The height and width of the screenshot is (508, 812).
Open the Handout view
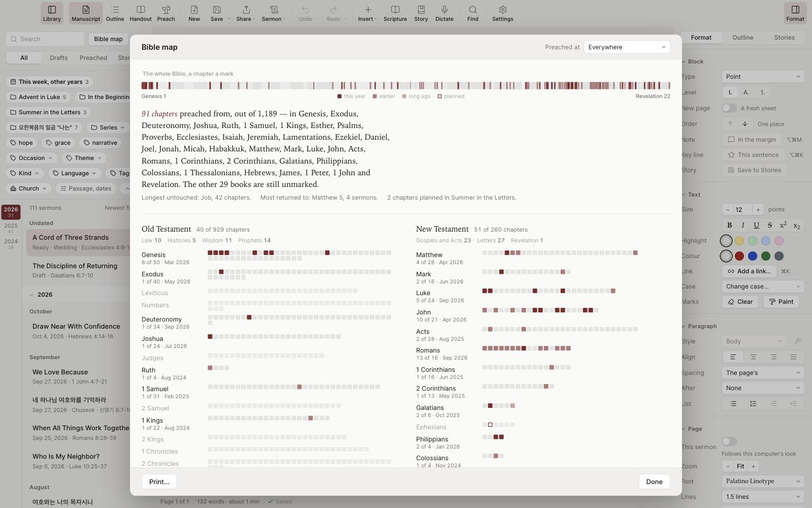[x=141, y=13]
